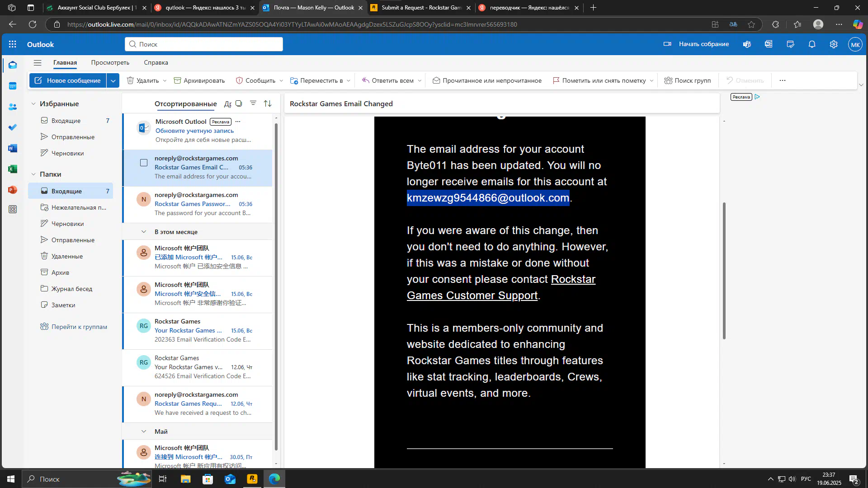The image size is (868, 488).
Task: Launch Excel from the left rail
Action: (13, 169)
